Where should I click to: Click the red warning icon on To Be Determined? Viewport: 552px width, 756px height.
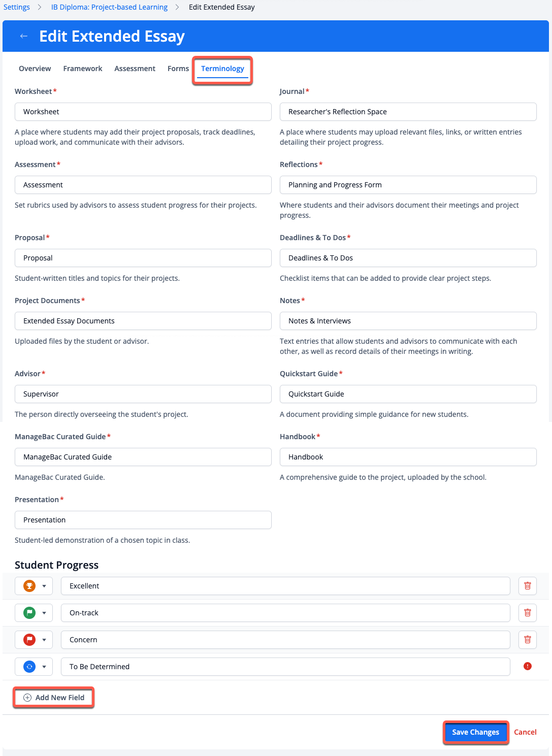pyautogui.click(x=527, y=667)
